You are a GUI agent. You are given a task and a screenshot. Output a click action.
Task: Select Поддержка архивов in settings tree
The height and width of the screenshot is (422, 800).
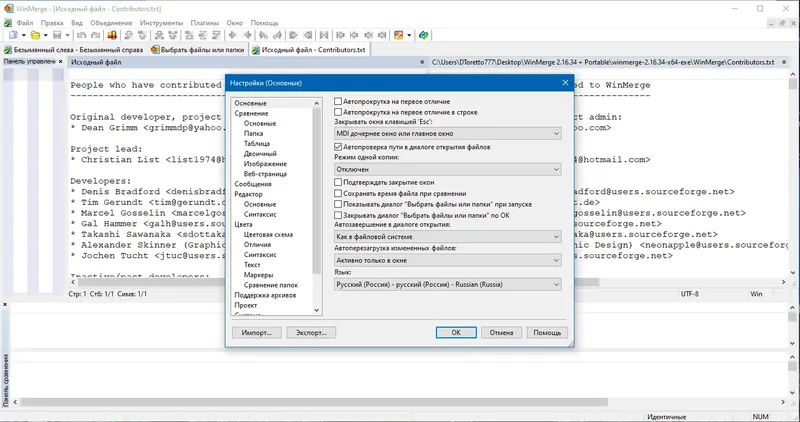click(x=265, y=295)
